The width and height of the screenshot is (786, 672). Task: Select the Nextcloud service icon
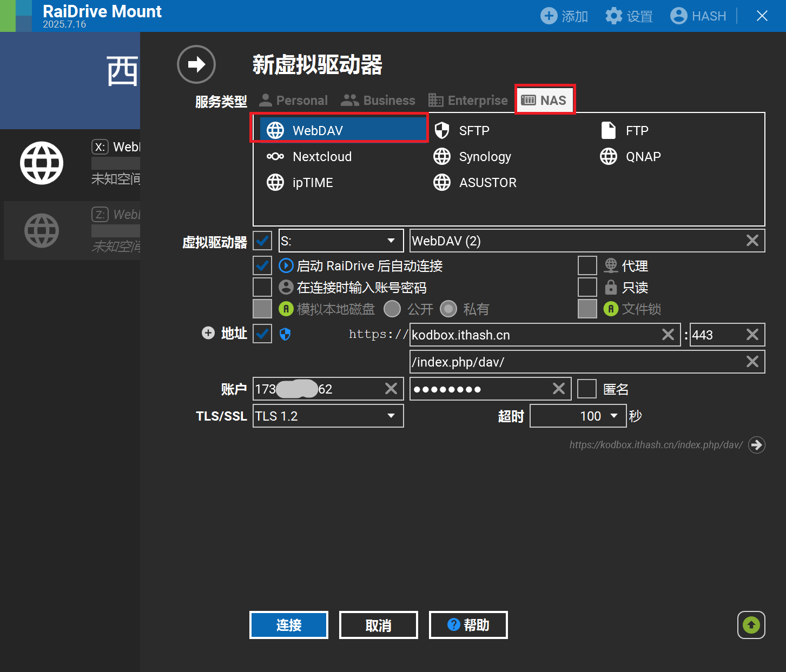pyautogui.click(x=275, y=156)
